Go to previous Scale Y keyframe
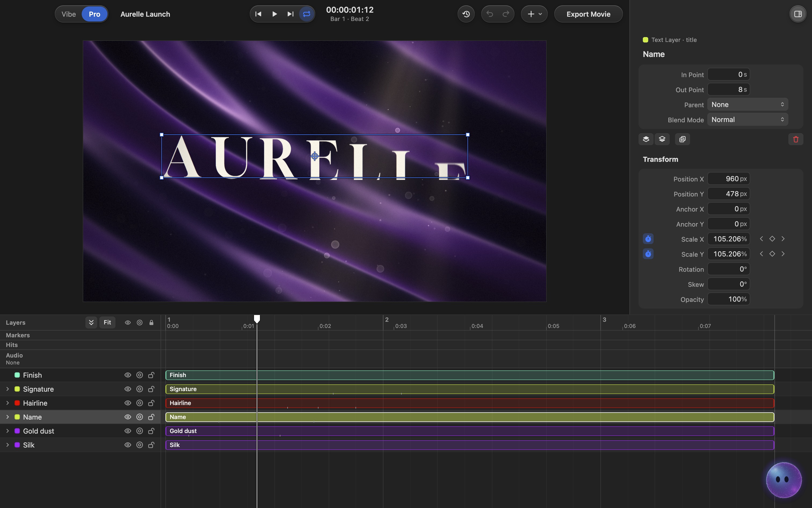 pos(761,254)
